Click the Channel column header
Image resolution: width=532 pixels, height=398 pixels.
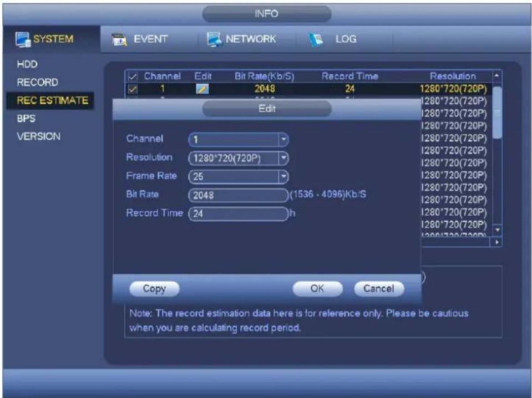162,76
